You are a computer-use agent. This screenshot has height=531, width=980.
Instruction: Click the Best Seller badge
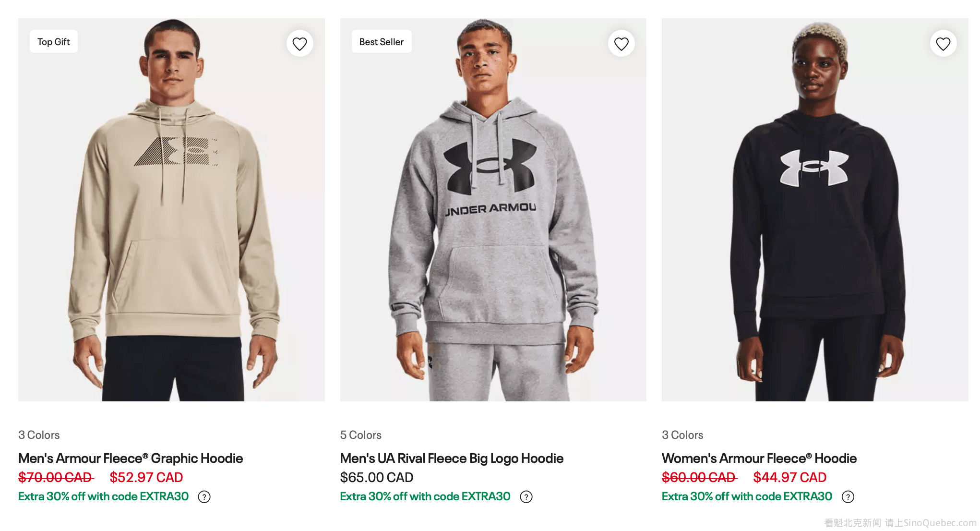[x=381, y=42]
